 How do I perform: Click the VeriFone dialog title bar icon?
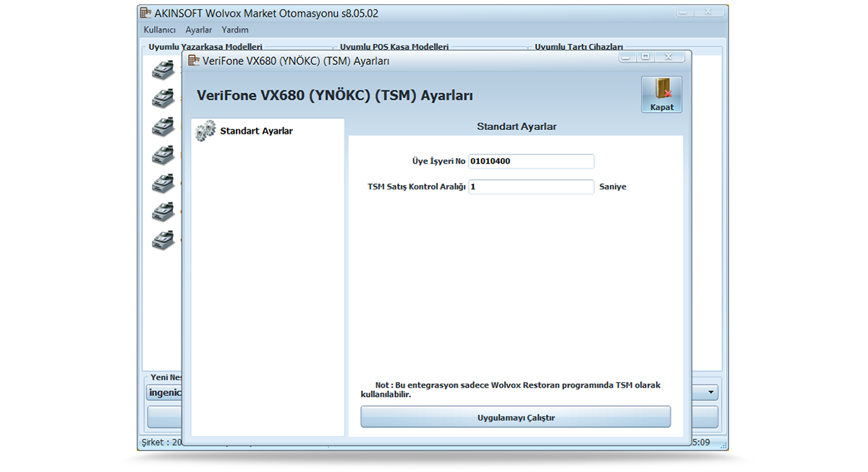(194, 61)
